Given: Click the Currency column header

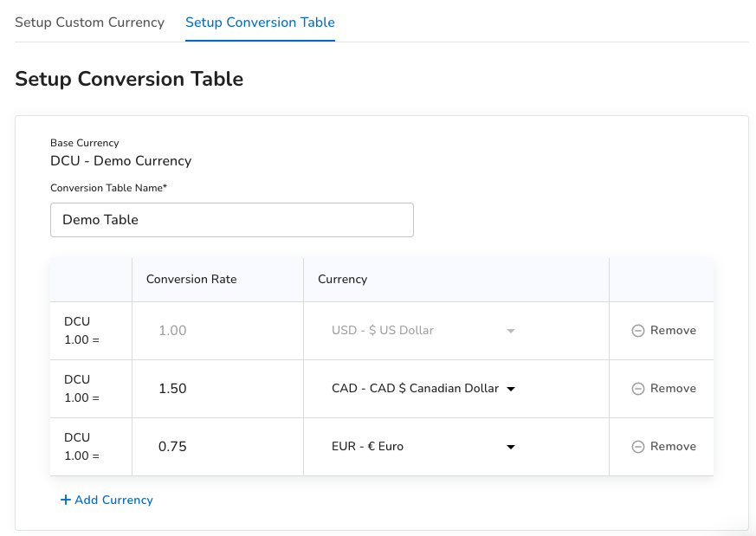Looking at the screenshot, I should pyautogui.click(x=342, y=280).
